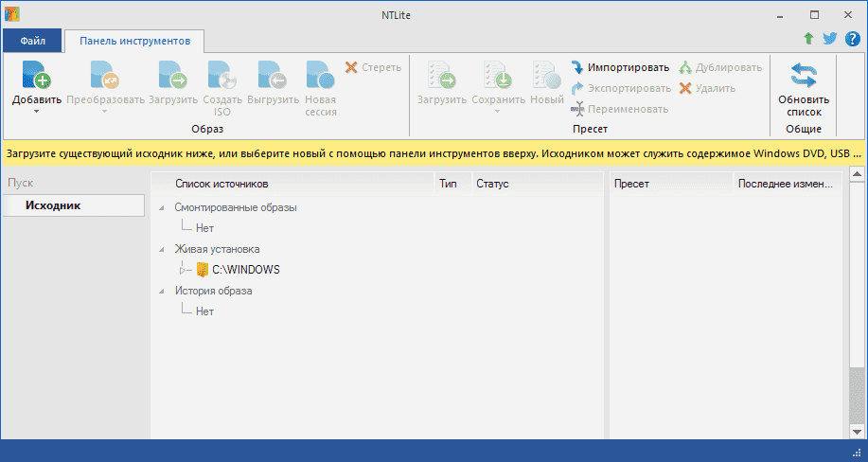Open the help question mark icon
This screenshot has height=462, width=868.
pyautogui.click(x=852, y=39)
